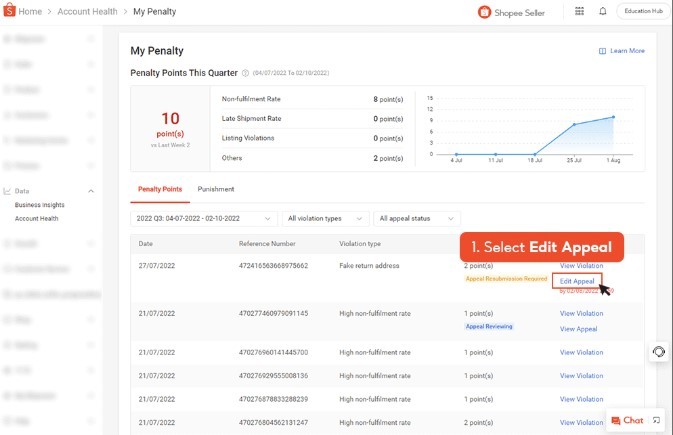
Task: Open the Education Hub button
Action: pyautogui.click(x=643, y=11)
